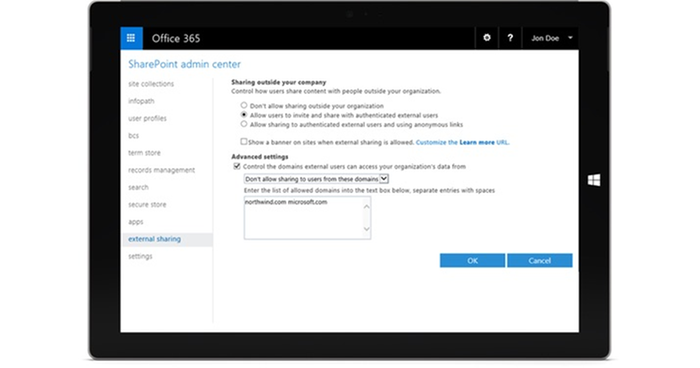The height and width of the screenshot is (368, 700).
Task: Click inside the allowed domains text box
Action: click(304, 218)
